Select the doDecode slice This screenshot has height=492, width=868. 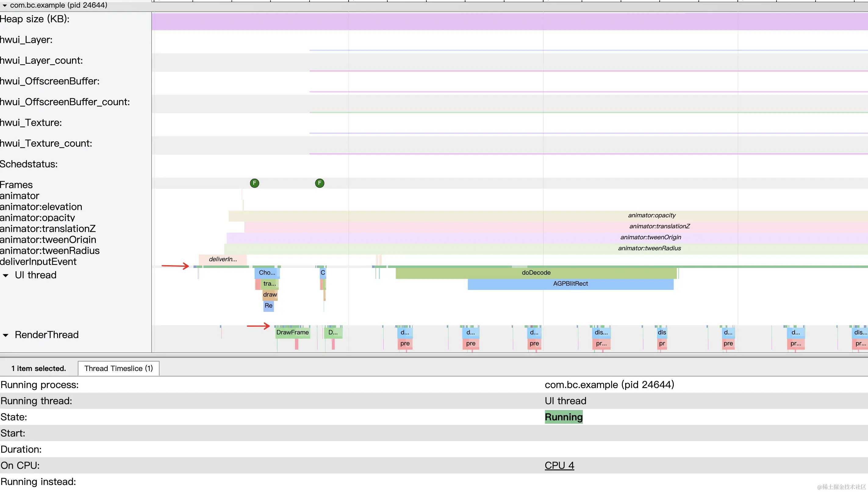click(x=536, y=273)
